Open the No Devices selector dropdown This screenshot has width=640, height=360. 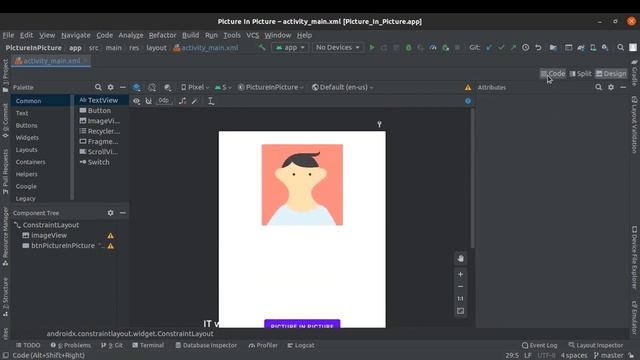tap(338, 48)
